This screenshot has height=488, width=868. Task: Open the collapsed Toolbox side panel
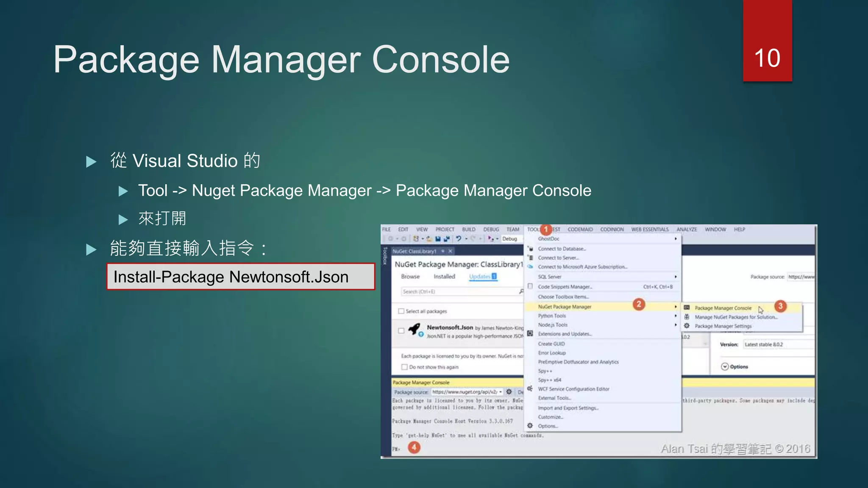coord(385,255)
